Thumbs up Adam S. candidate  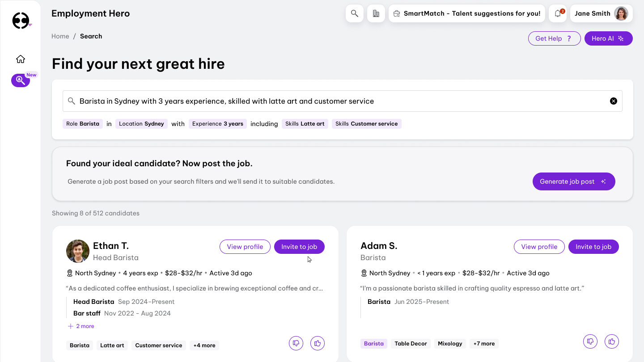612,341
